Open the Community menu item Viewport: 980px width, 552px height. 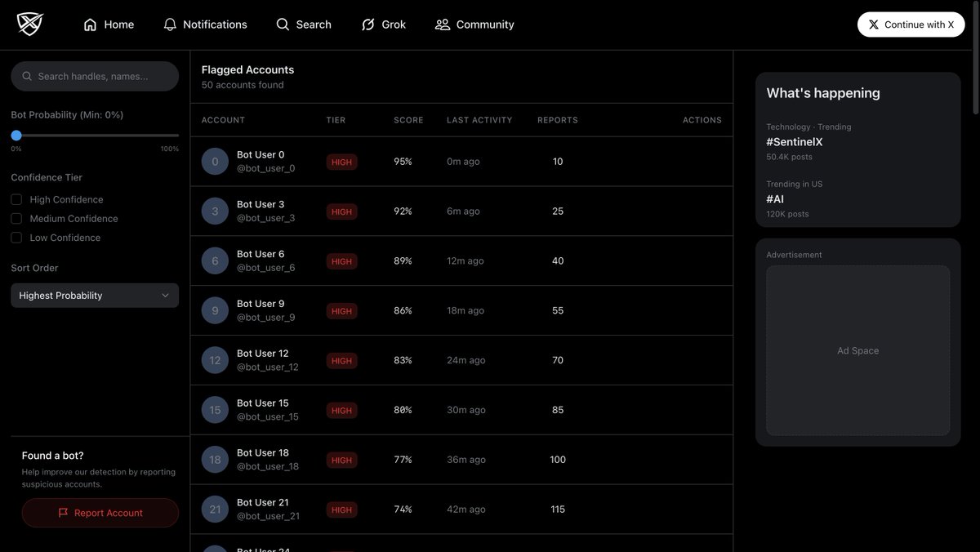click(474, 24)
